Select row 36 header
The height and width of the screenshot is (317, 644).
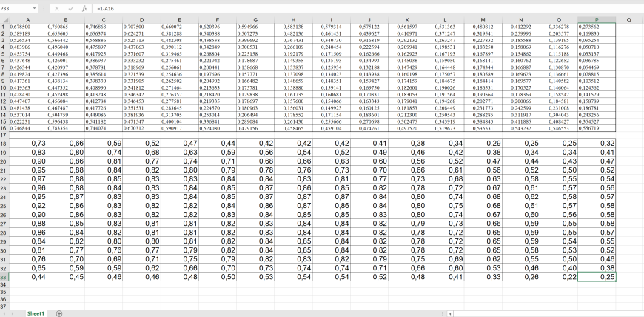coord(4,299)
